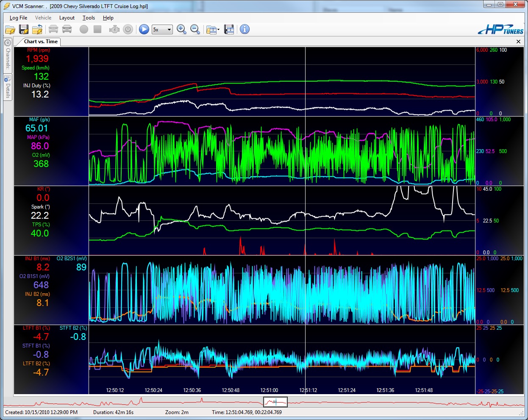Open the Vehicle menu

43,18
